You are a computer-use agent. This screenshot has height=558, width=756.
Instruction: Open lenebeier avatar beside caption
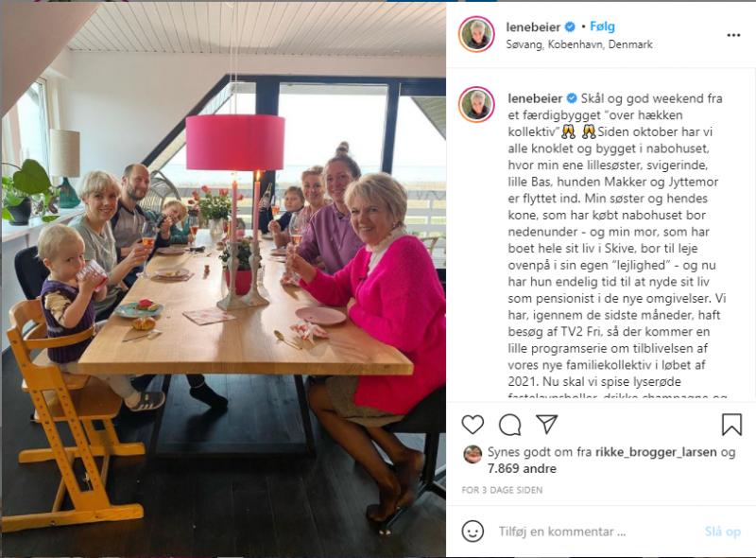(476, 104)
